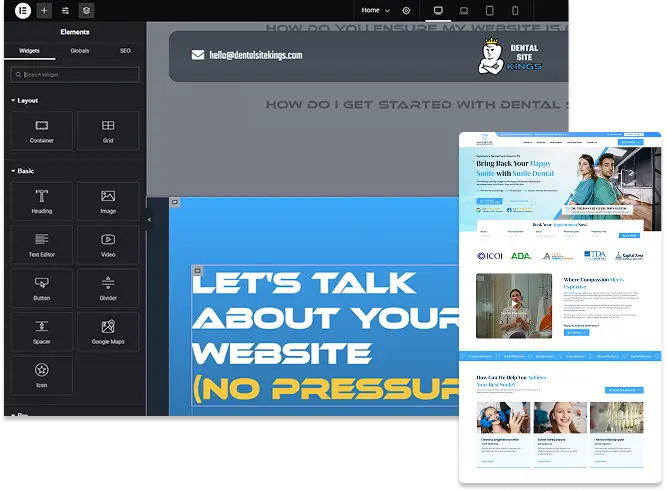666x491 pixels.
Task: Select the Video widget
Action: click(108, 245)
